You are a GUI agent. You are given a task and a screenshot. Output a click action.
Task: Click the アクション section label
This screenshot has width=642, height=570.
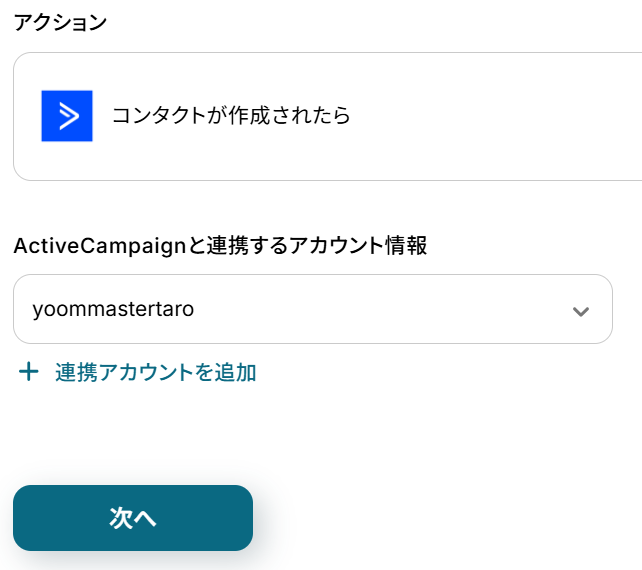(60, 23)
